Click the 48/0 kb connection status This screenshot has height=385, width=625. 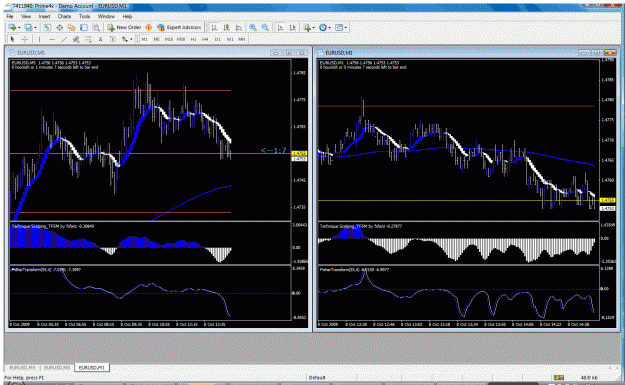589,377
